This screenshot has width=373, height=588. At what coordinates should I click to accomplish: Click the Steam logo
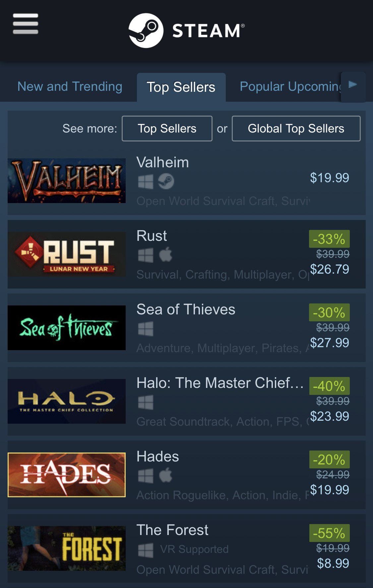187,31
